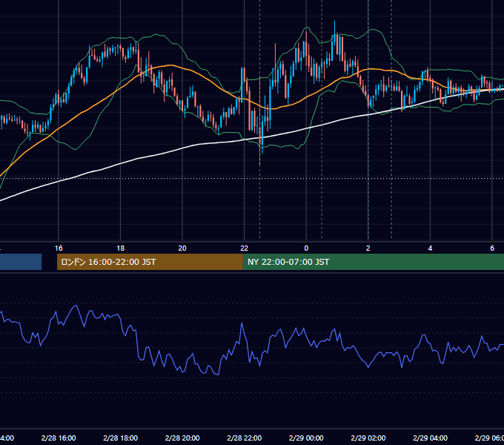
Task: Click the 2/28 22:00 date label
Action: 245,438
